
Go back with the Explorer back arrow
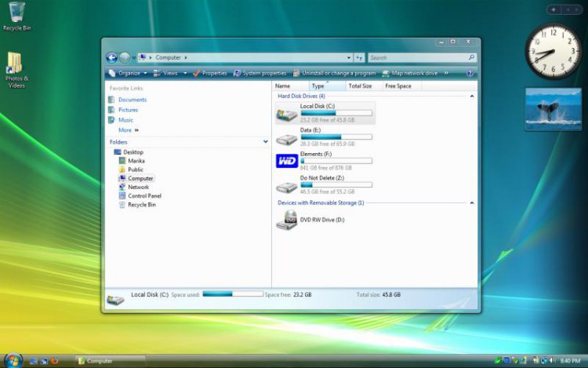tap(112, 57)
